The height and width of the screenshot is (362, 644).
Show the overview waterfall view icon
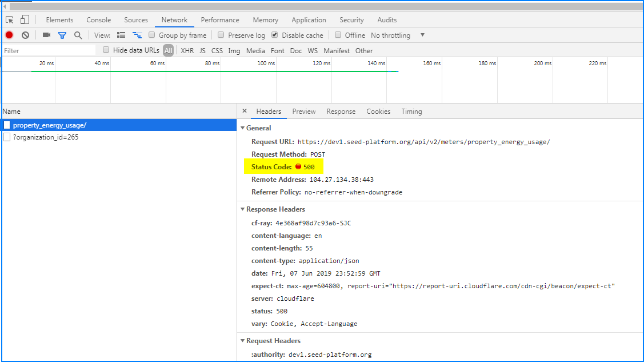coord(137,35)
